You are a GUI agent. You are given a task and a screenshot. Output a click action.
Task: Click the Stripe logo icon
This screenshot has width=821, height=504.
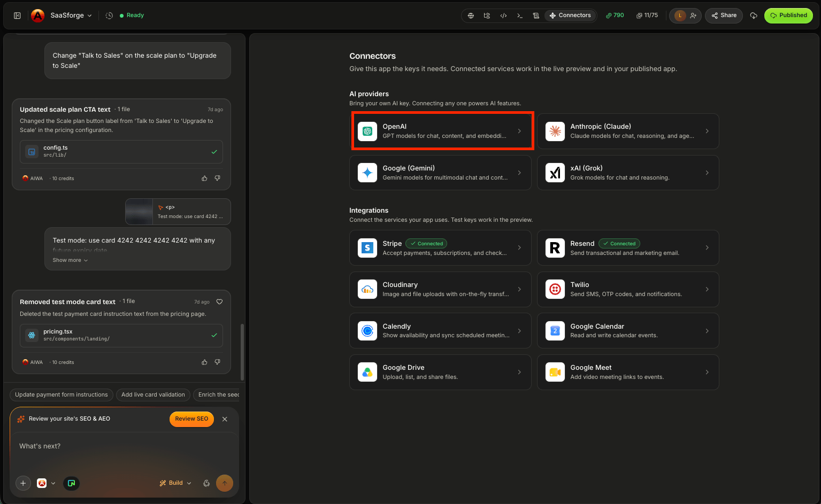click(367, 248)
